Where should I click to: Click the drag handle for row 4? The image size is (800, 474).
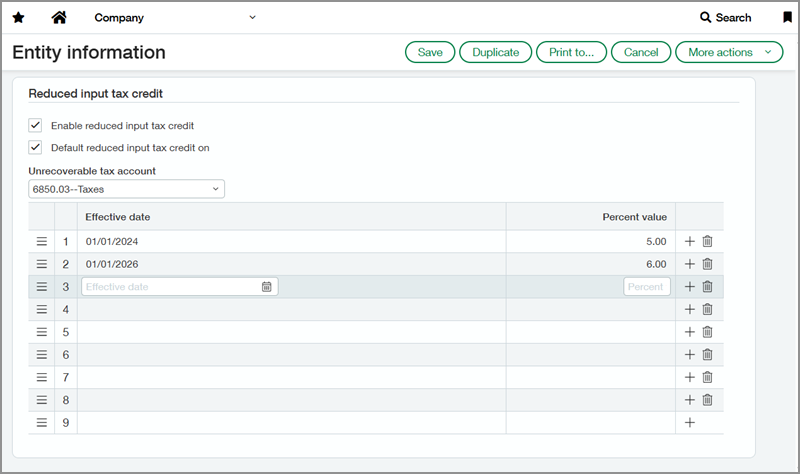tap(42, 310)
